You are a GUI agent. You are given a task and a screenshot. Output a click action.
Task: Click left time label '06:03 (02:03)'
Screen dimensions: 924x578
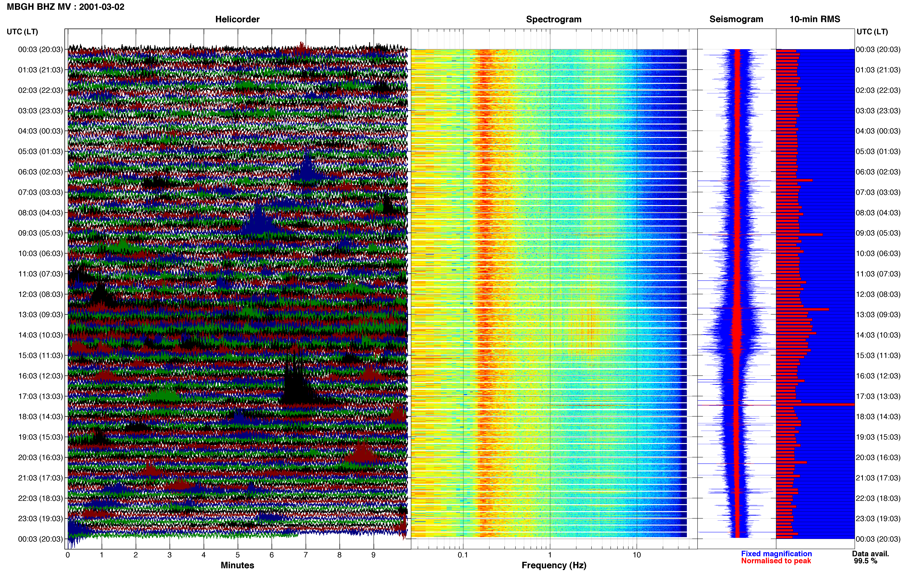click(x=40, y=172)
